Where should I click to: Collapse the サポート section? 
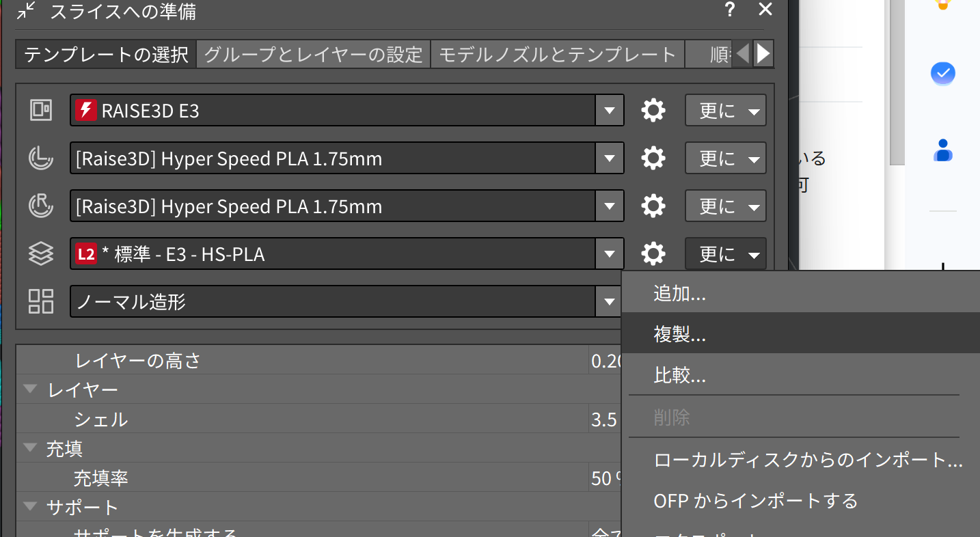[30, 507]
